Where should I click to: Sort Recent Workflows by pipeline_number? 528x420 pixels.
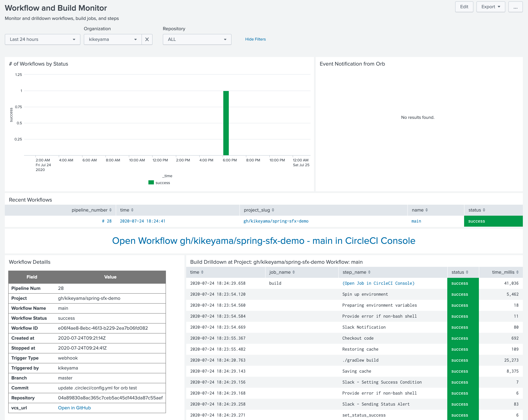point(92,210)
